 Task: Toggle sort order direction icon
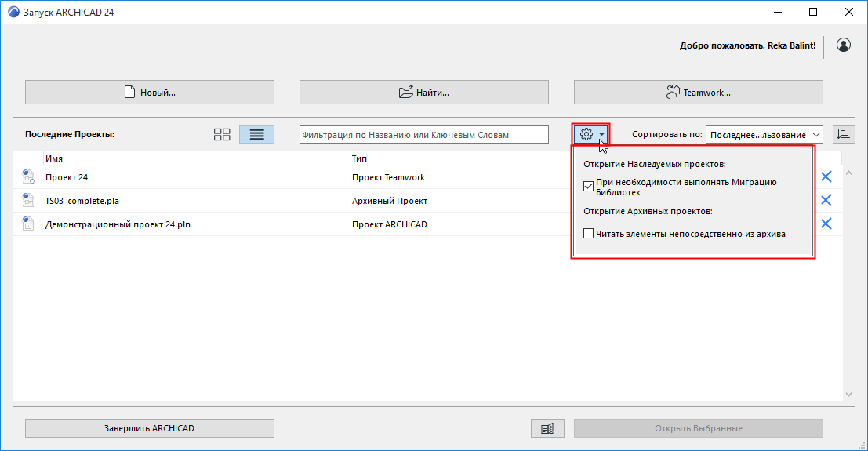(x=844, y=134)
